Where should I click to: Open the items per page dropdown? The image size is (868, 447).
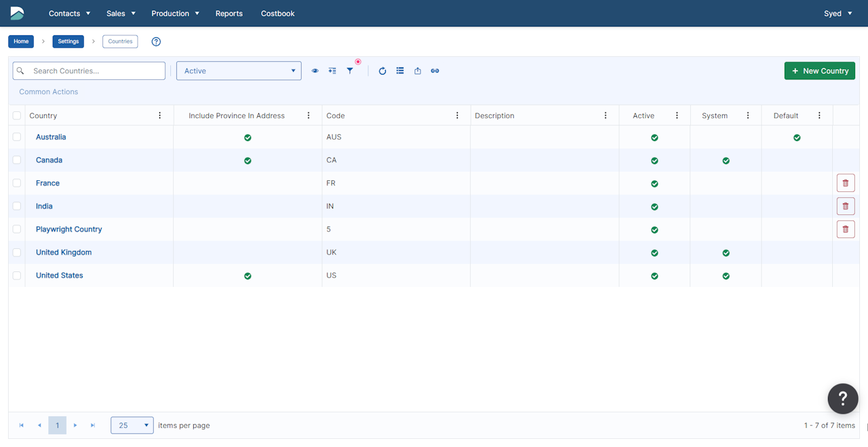132,425
